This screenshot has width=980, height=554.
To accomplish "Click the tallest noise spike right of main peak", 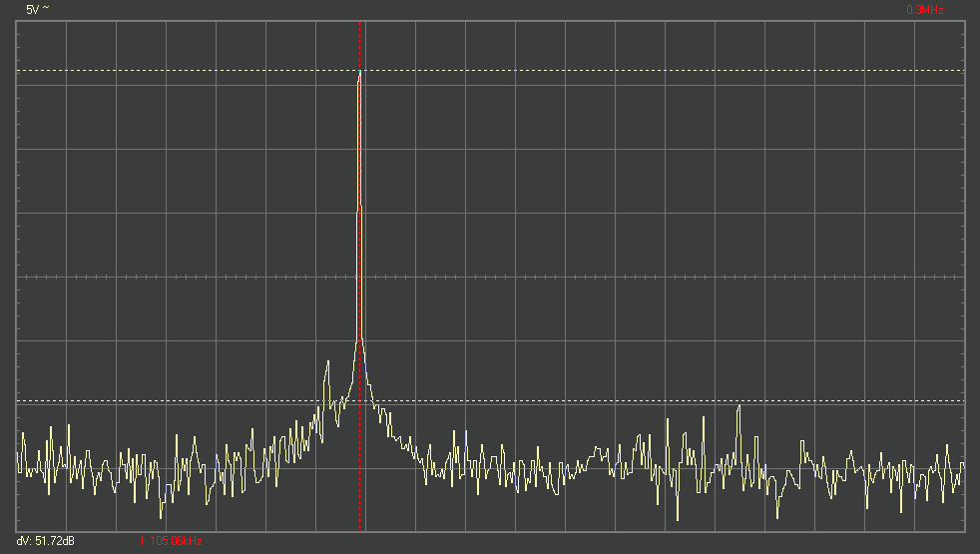I will point(738,406).
